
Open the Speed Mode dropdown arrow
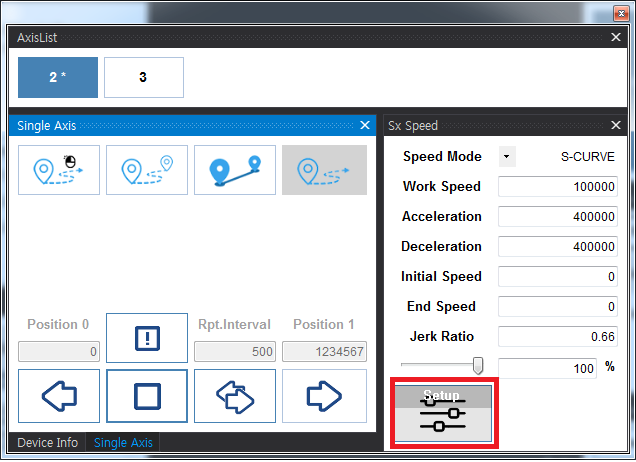coord(506,157)
